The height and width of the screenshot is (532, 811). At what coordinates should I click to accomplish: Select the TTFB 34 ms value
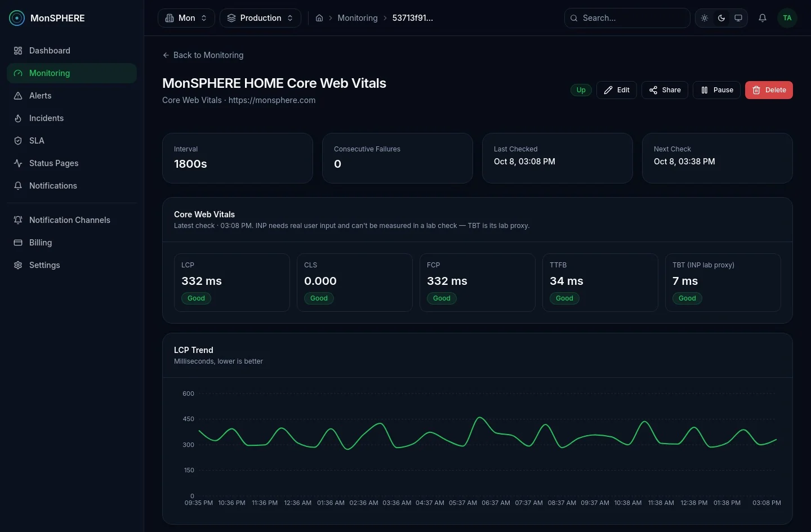(x=567, y=281)
